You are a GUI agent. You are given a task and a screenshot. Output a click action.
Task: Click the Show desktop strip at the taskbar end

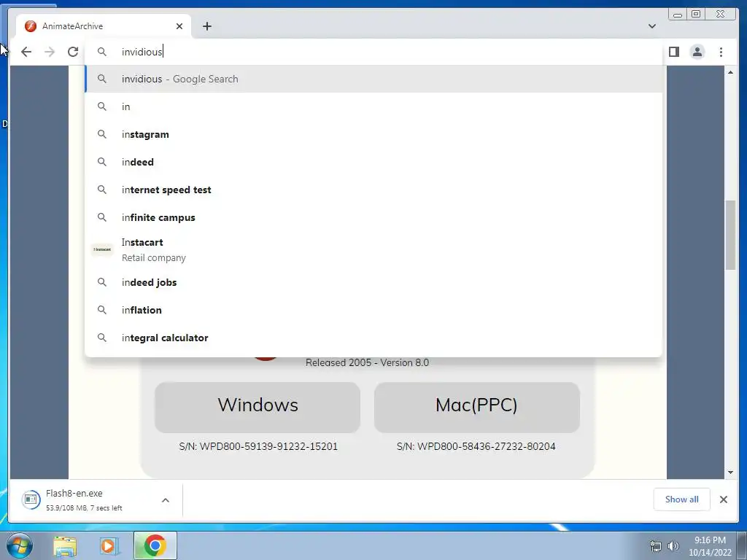point(742,545)
